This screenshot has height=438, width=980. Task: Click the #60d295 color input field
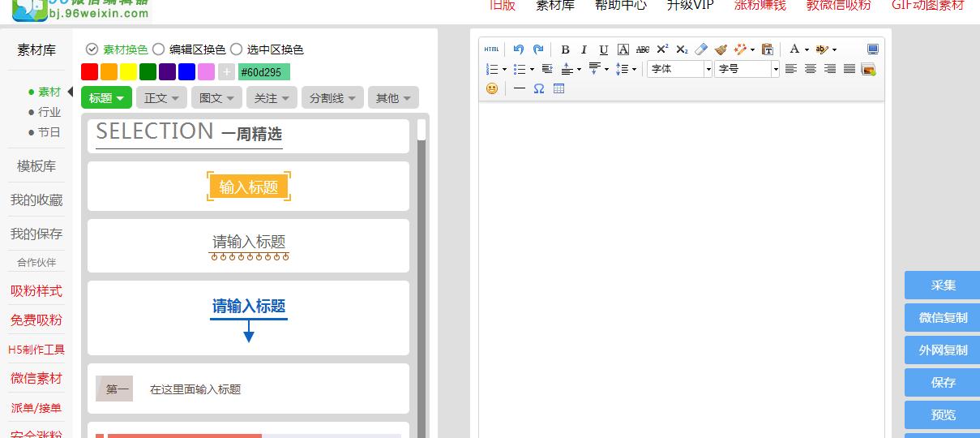coord(264,72)
